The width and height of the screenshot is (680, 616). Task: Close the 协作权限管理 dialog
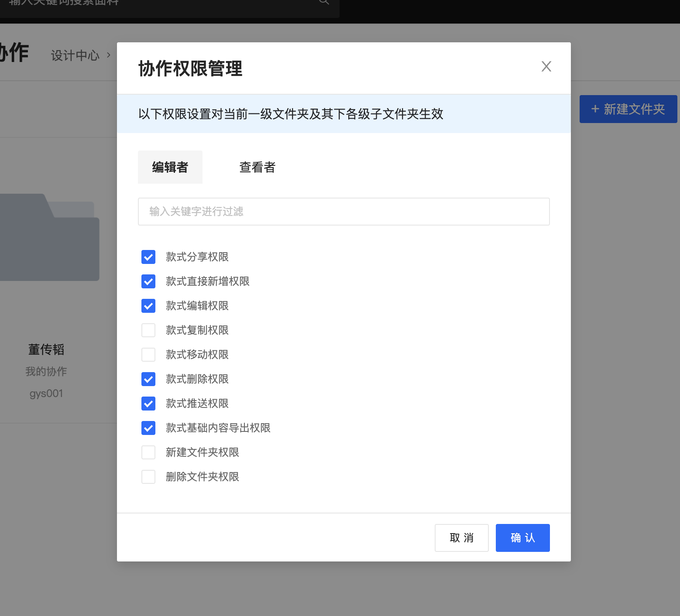point(546,66)
